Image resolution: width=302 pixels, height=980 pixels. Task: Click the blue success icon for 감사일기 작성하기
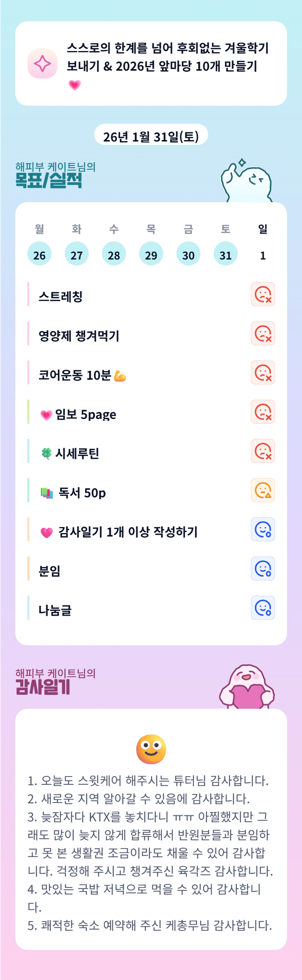(x=263, y=530)
